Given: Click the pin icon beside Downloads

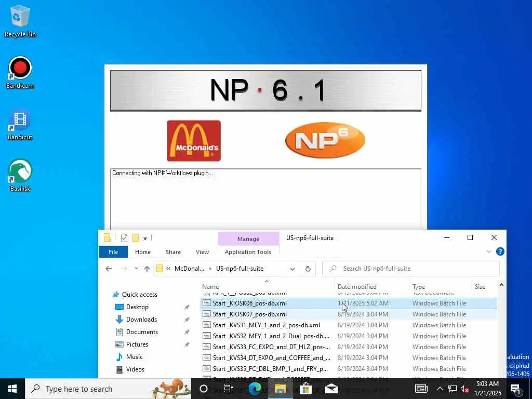Looking at the screenshot, I should (x=187, y=320).
